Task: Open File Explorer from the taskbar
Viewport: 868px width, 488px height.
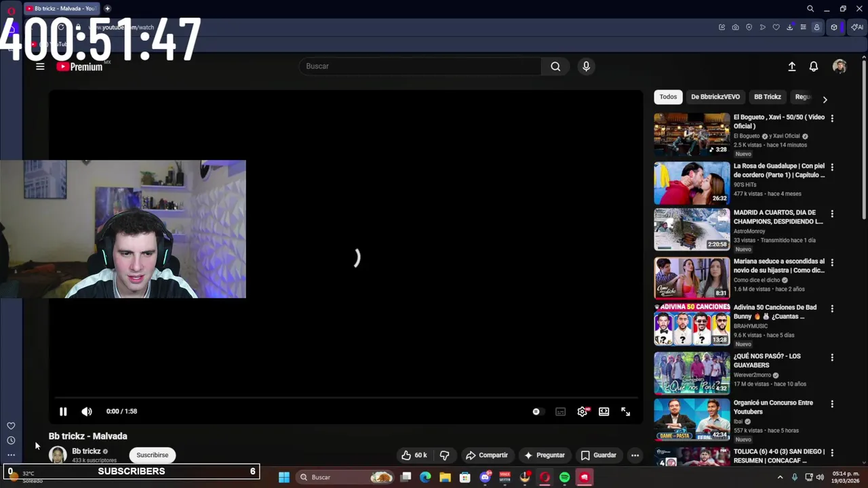Action: 445,477
